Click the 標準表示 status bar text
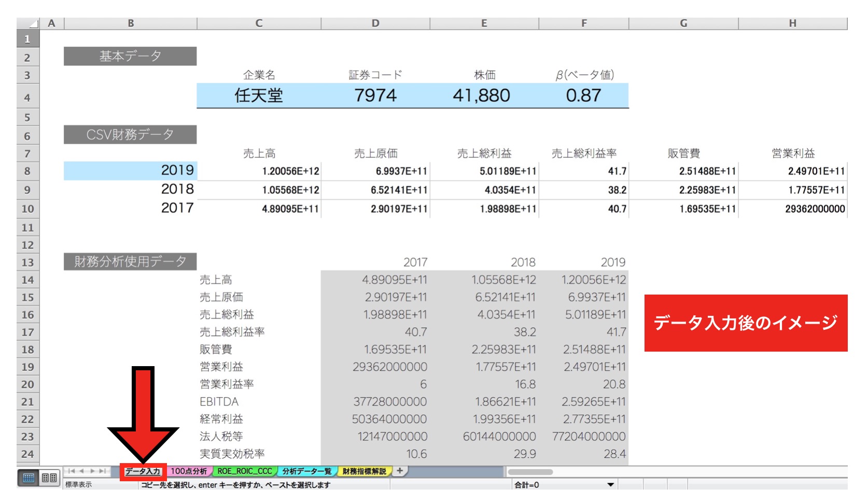Screen dimensions: 868x502 tap(78, 485)
